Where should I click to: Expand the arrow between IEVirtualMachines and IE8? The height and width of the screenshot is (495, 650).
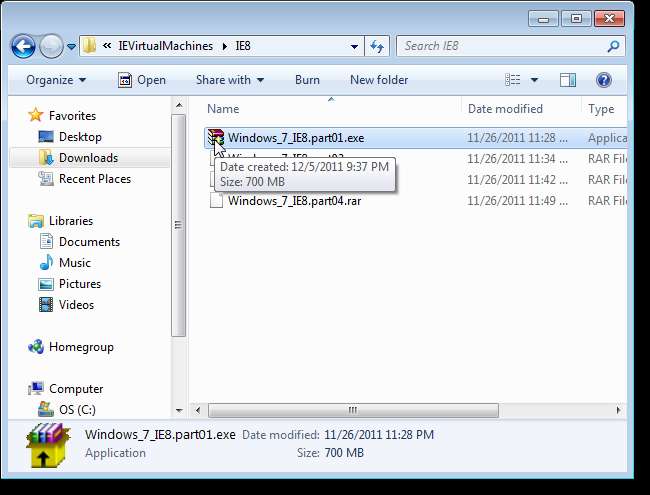[225, 46]
